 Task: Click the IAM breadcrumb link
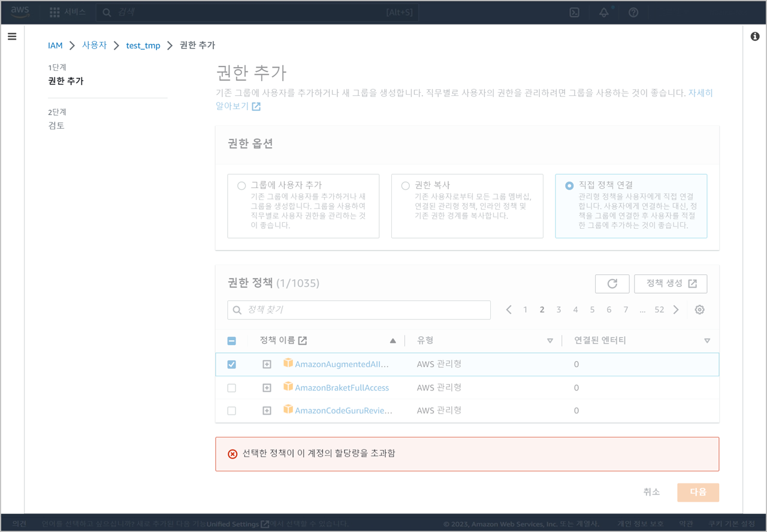(55, 46)
